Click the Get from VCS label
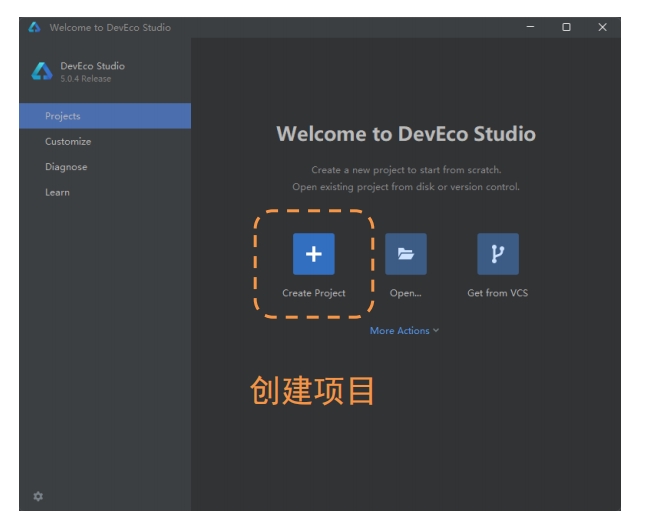 (497, 293)
